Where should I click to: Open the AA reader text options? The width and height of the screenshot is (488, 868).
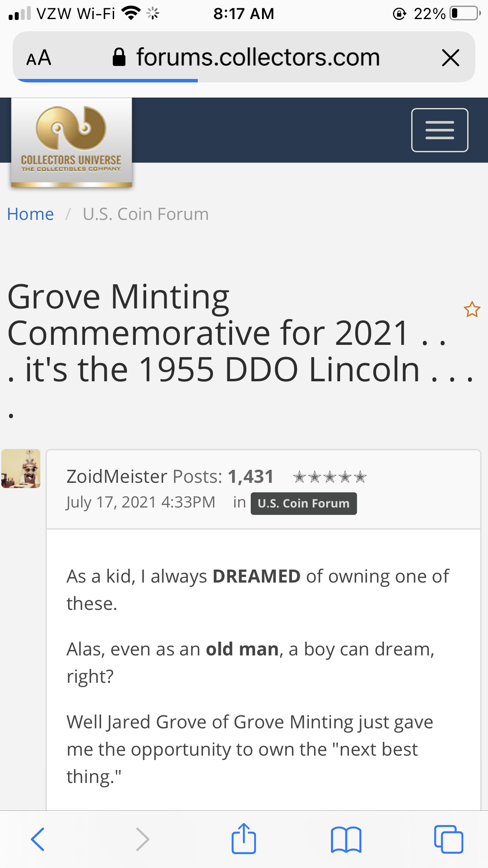39,58
